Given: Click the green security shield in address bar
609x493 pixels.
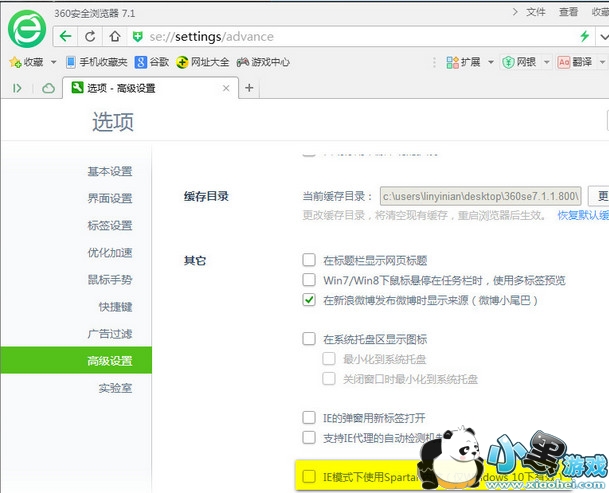Looking at the screenshot, I should (x=137, y=37).
